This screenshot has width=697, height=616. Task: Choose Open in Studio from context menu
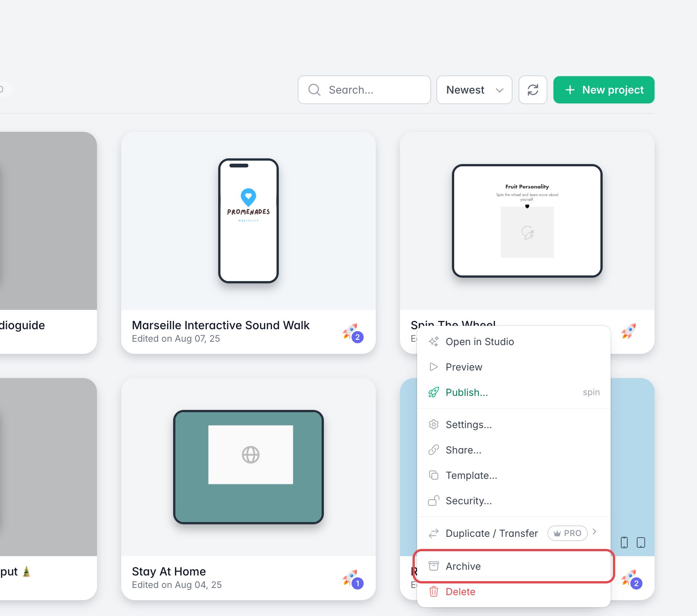pyautogui.click(x=514, y=341)
